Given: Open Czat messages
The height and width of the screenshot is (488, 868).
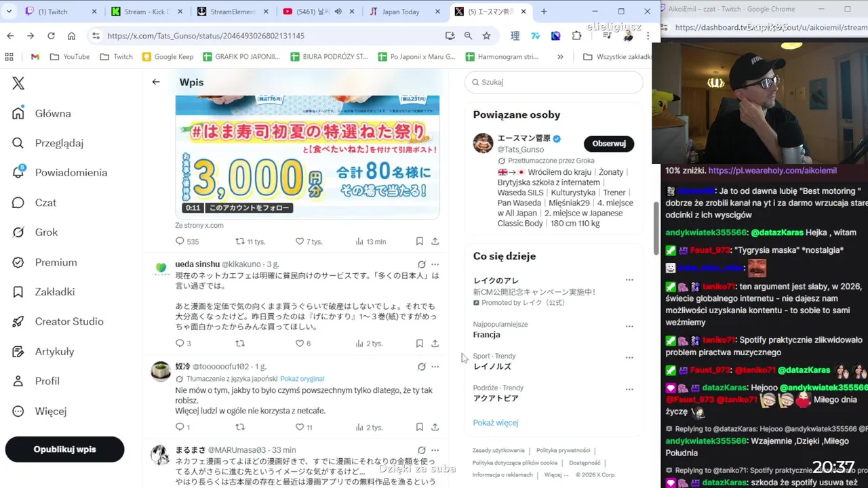Looking at the screenshot, I should click(34, 203).
